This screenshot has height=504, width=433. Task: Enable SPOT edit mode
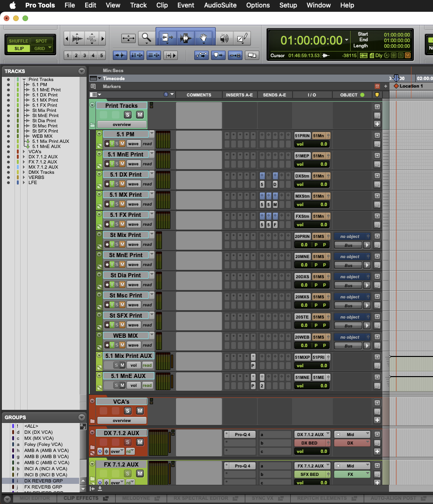pos(42,41)
